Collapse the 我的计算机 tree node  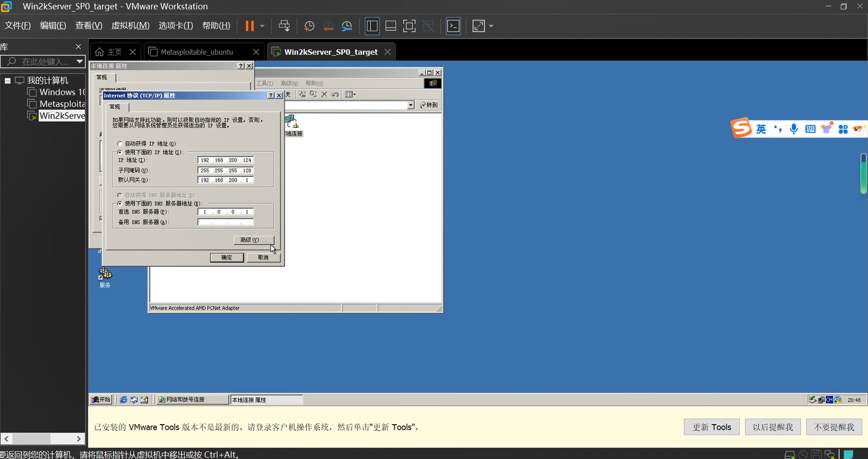7,80
